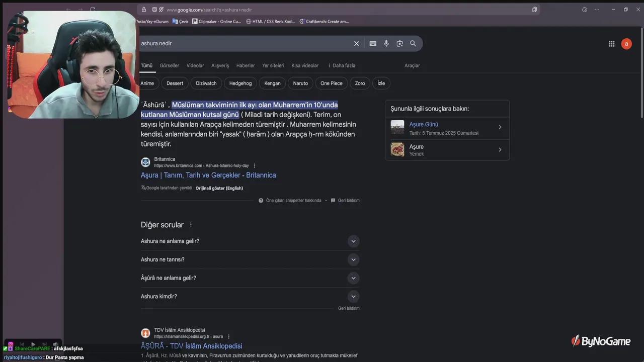
Task: Click into the "ashura nedir" search field
Action: click(242, 44)
